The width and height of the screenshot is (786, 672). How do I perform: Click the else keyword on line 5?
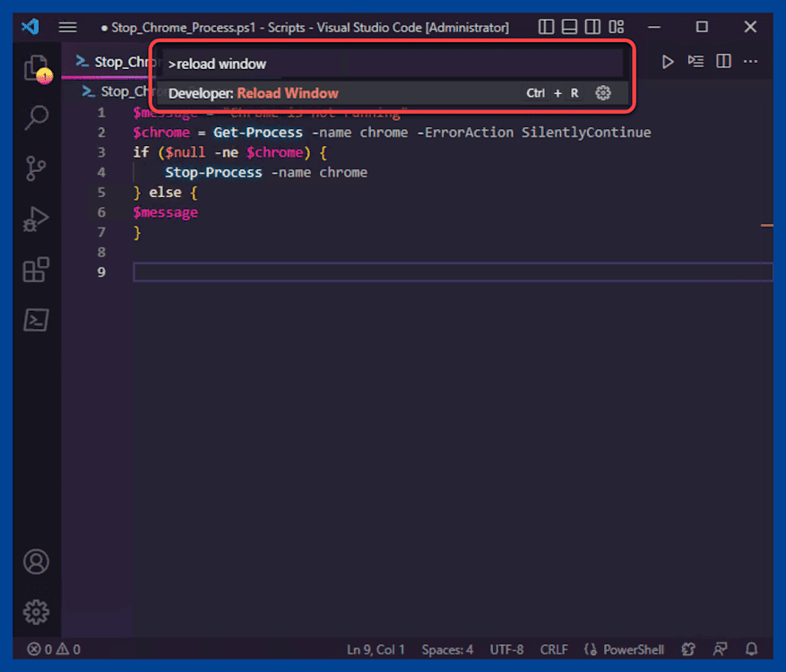click(165, 193)
